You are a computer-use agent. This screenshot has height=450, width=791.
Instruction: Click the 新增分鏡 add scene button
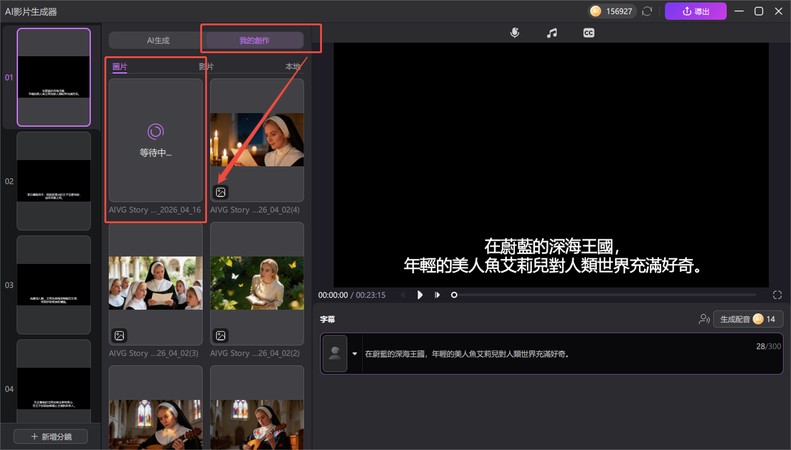click(50, 436)
